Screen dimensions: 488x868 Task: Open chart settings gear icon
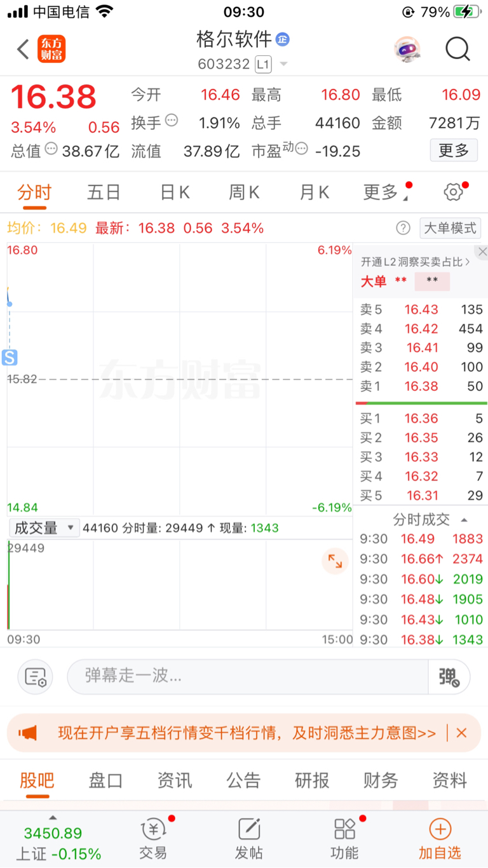coord(453,192)
